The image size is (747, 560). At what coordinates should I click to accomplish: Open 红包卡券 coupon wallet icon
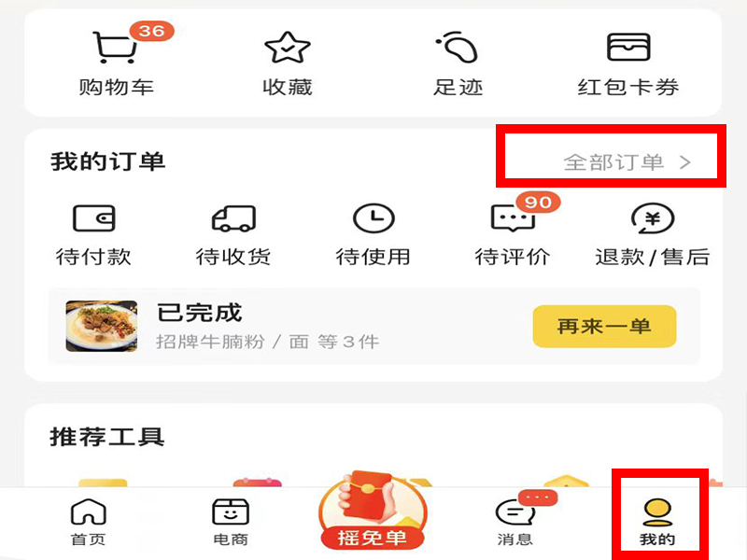628,48
